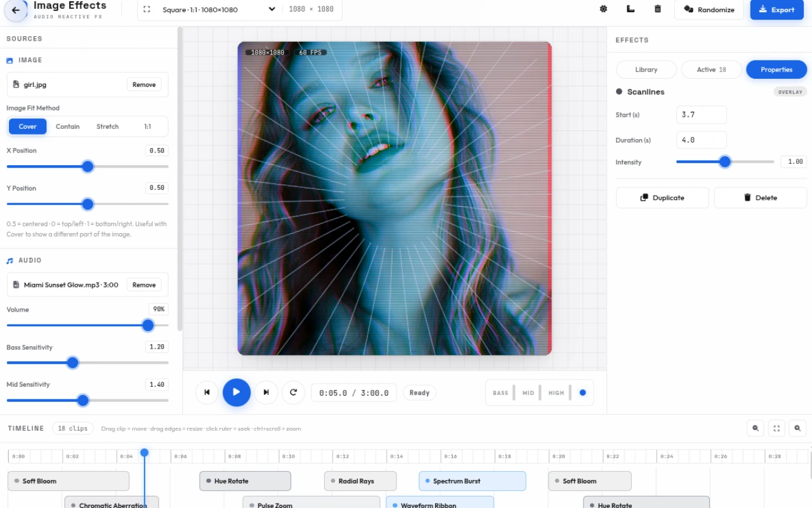The image size is (812, 508).
Task: Click the image preview canvas
Action: click(395, 198)
